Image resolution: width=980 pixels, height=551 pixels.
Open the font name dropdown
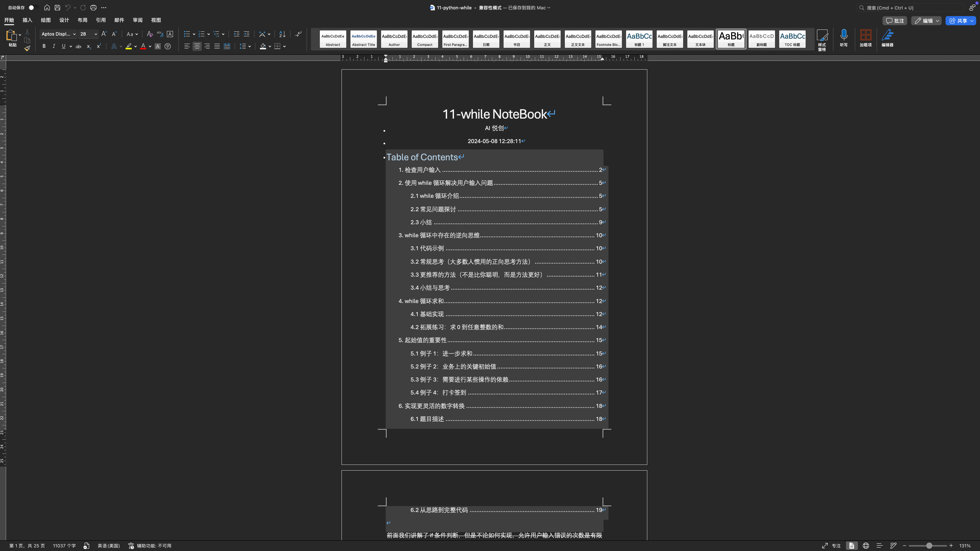click(x=74, y=34)
